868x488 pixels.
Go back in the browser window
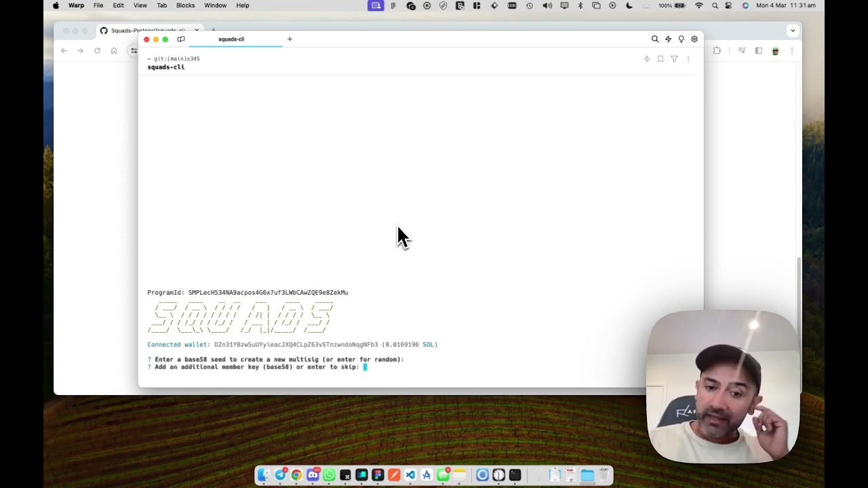[64, 51]
